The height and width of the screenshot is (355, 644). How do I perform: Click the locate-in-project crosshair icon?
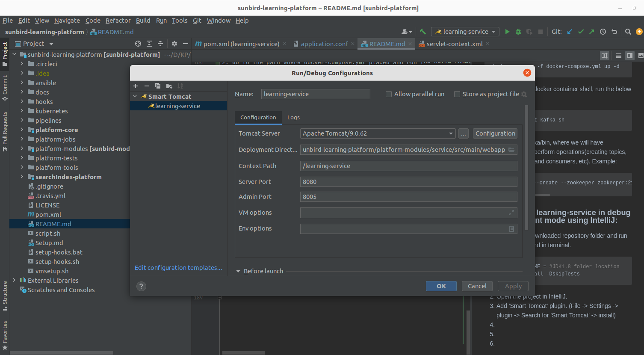point(138,44)
